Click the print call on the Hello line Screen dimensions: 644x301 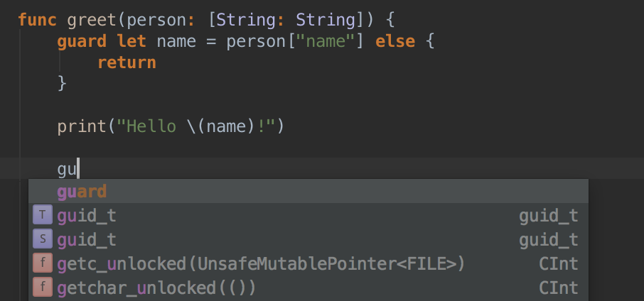click(82, 126)
